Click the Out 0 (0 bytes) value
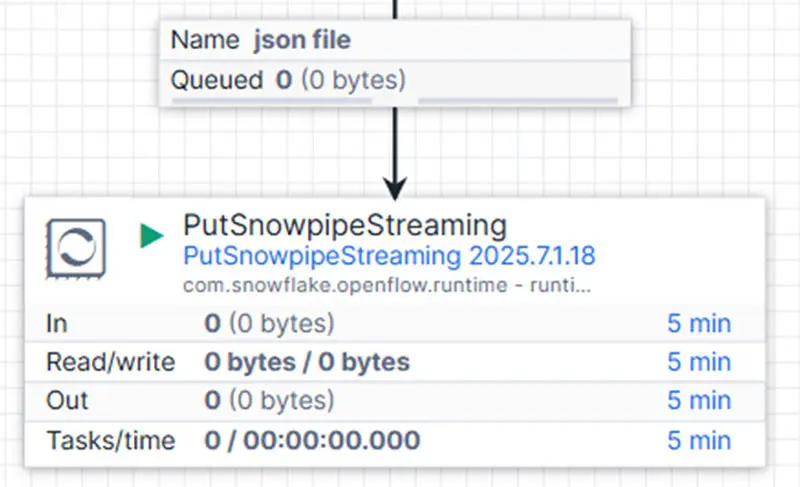This screenshot has width=800, height=487. click(x=269, y=400)
